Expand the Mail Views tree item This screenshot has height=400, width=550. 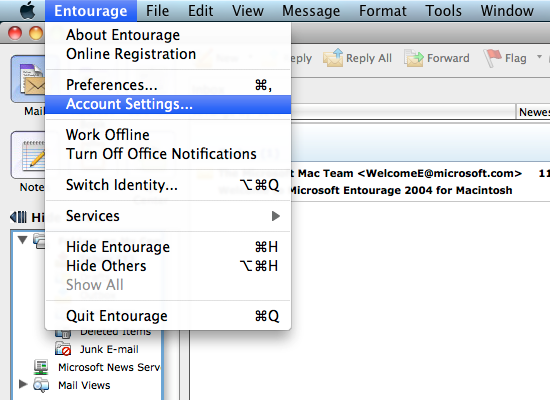(x=23, y=384)
